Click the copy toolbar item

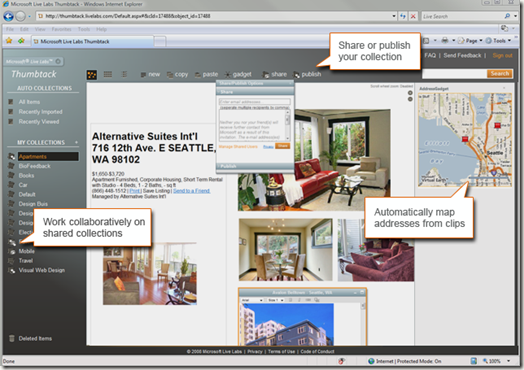coord(177,74)
